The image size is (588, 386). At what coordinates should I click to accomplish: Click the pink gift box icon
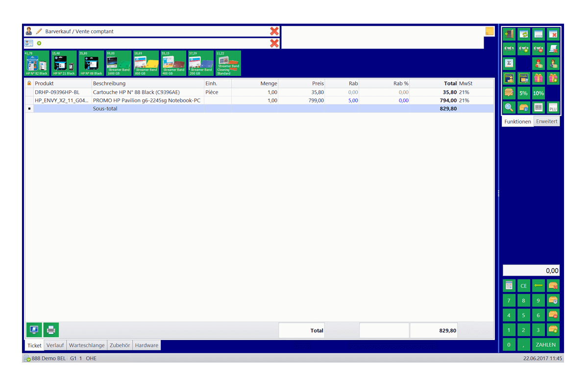[539, 78]
